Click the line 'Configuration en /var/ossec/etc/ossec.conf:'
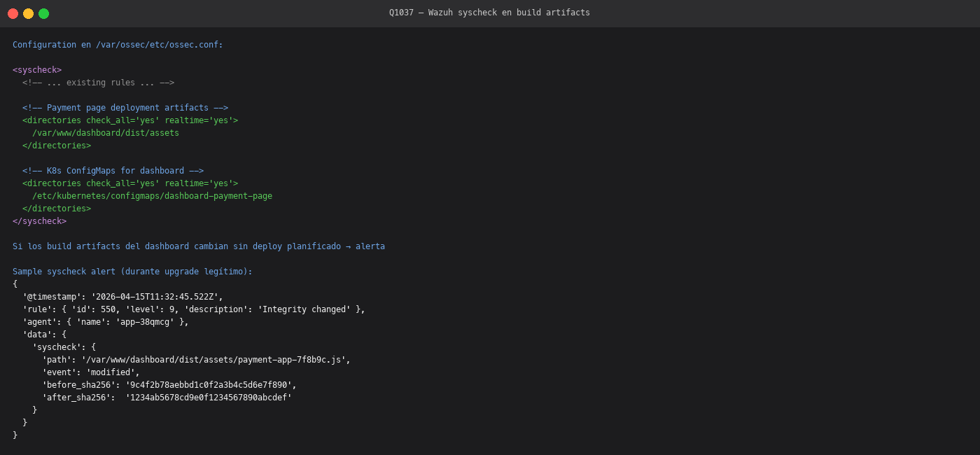This screenshot has height=455, width=980. click(x=118, y=45)
